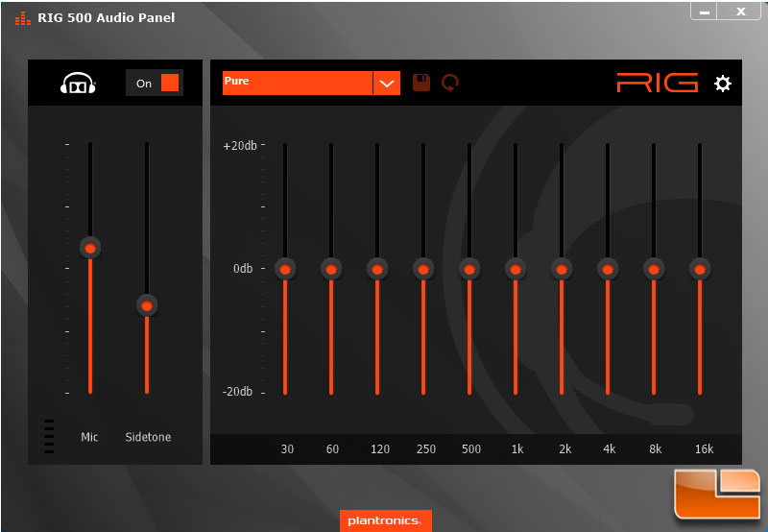Click the 8k equalizer slider handle
768x532 pixels.
(654, 269)
